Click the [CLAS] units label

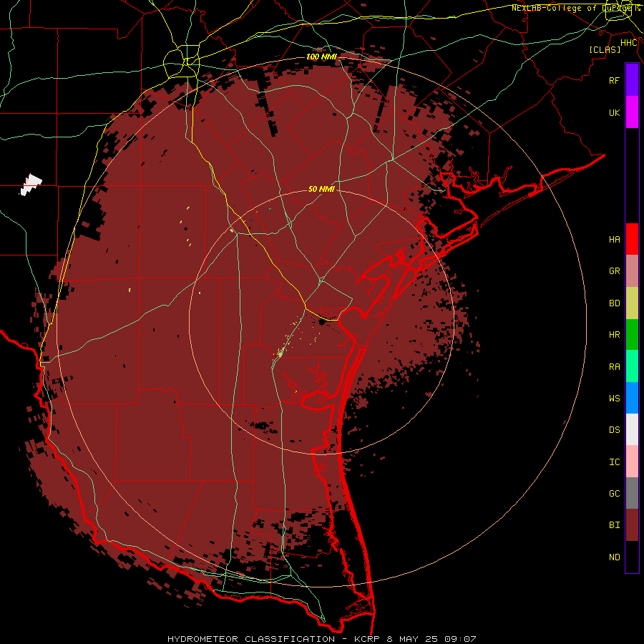[x=605, y=49]
